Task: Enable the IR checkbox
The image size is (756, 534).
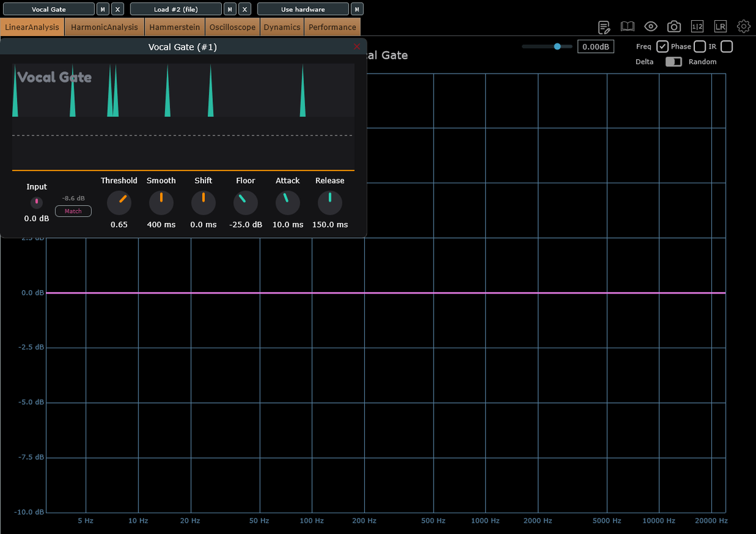Action: tap(727, 47)
